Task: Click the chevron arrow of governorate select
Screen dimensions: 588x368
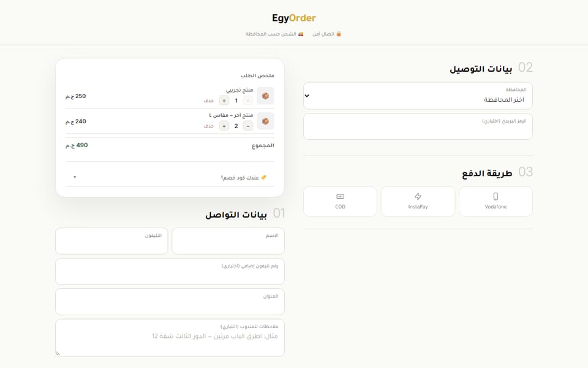Action: coord(307,96)
